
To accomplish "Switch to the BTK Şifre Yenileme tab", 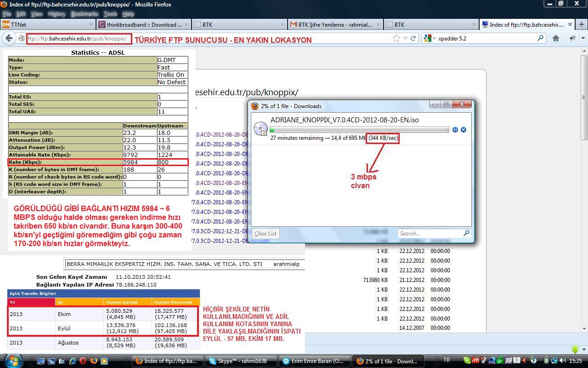I will (x=335, y=24).
